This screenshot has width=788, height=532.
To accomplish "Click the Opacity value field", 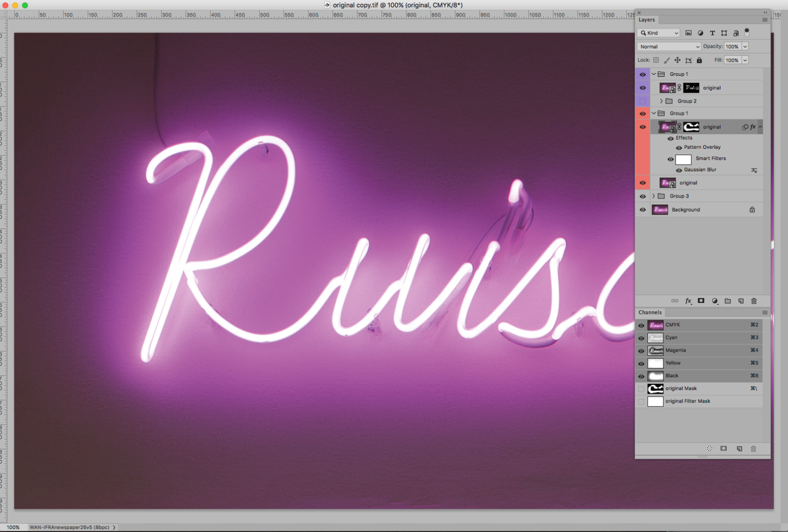I will (x=732, y=46).
